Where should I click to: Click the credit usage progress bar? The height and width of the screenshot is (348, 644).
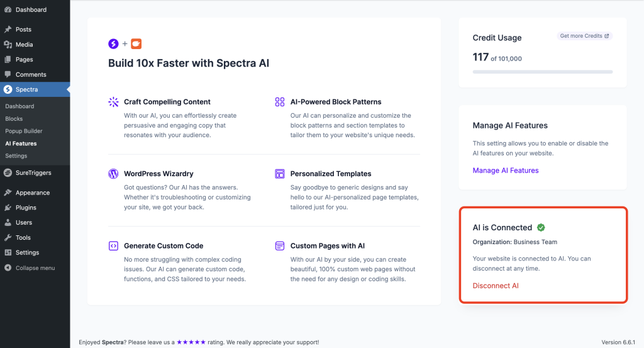(x=542, y=72)
